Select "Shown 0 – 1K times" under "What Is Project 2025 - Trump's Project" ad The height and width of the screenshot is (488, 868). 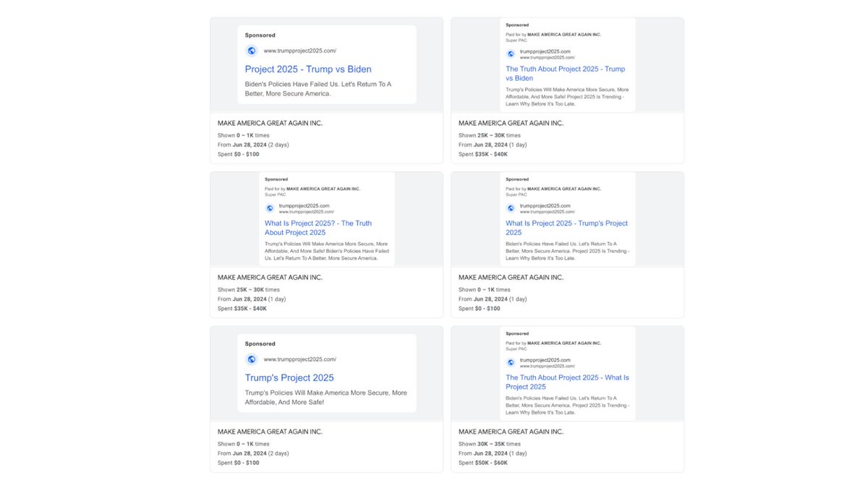(485, 290)
